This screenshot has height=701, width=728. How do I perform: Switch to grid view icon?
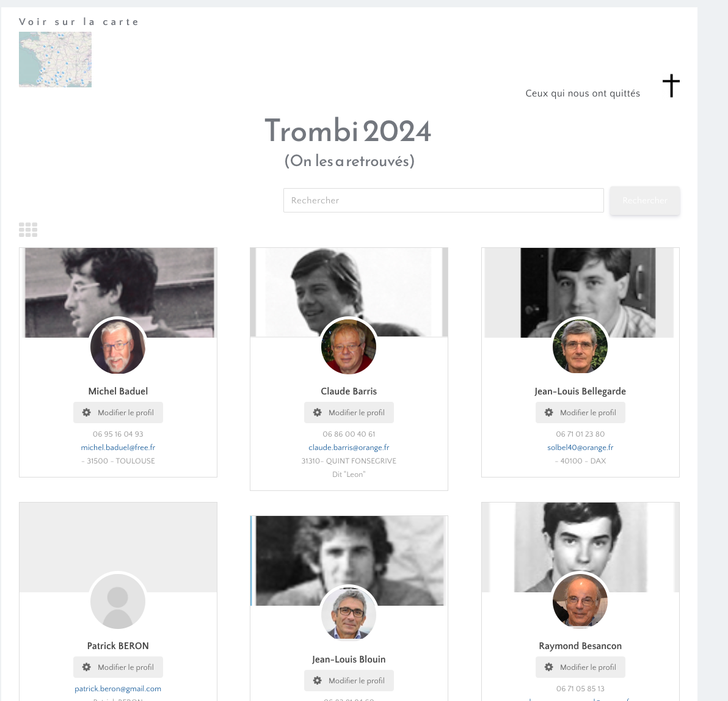pyautogui.click(x=28, y=230)
